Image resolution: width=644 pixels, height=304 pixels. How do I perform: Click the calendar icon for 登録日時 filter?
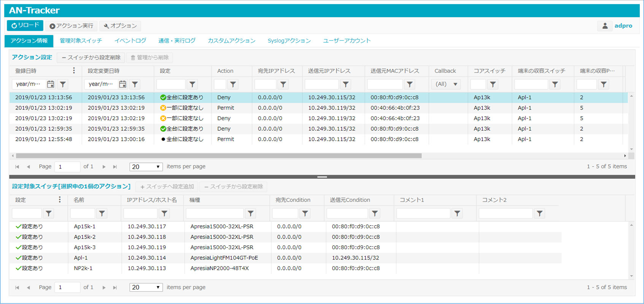pyautogui.click(x=51, y=84)
